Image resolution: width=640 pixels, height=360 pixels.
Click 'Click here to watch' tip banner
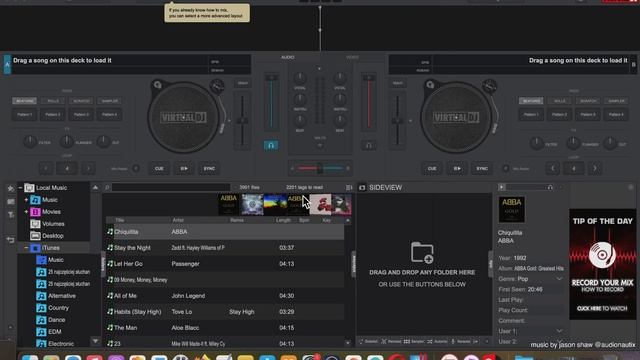click(602, 309)
